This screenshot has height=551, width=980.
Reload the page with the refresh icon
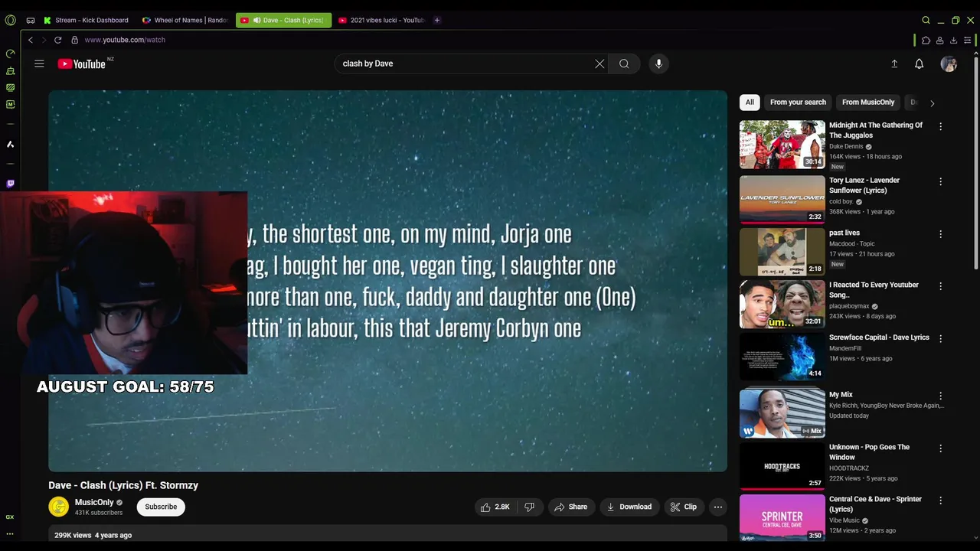57,40
